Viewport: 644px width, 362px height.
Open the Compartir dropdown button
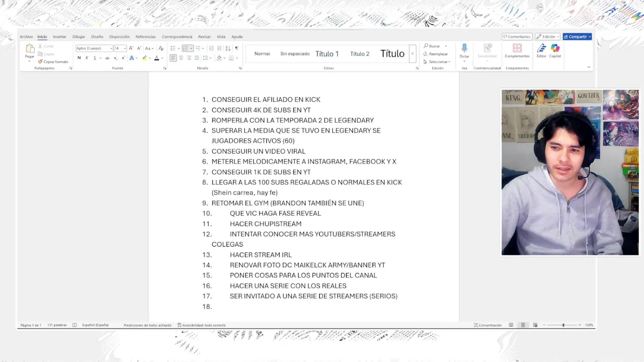(x=577, y=37)
